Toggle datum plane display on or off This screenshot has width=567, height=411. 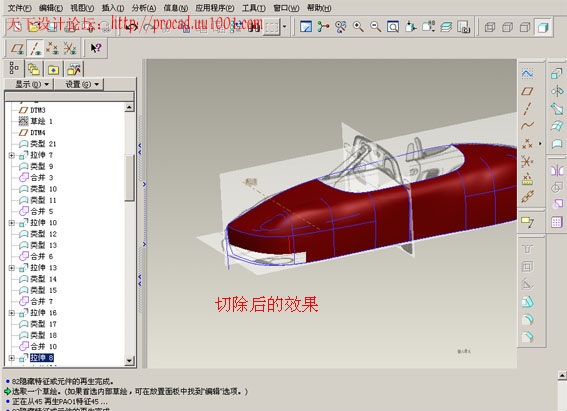pos(17,48)
